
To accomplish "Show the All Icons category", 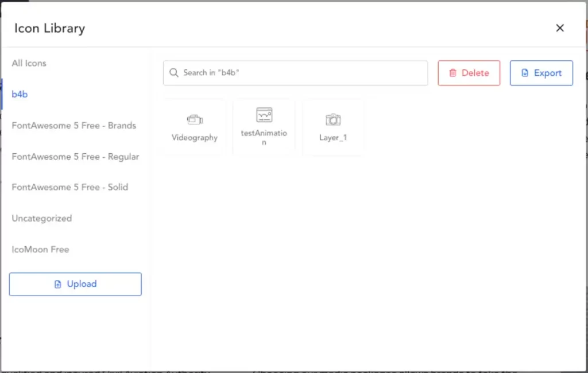I will click(29, 63).
